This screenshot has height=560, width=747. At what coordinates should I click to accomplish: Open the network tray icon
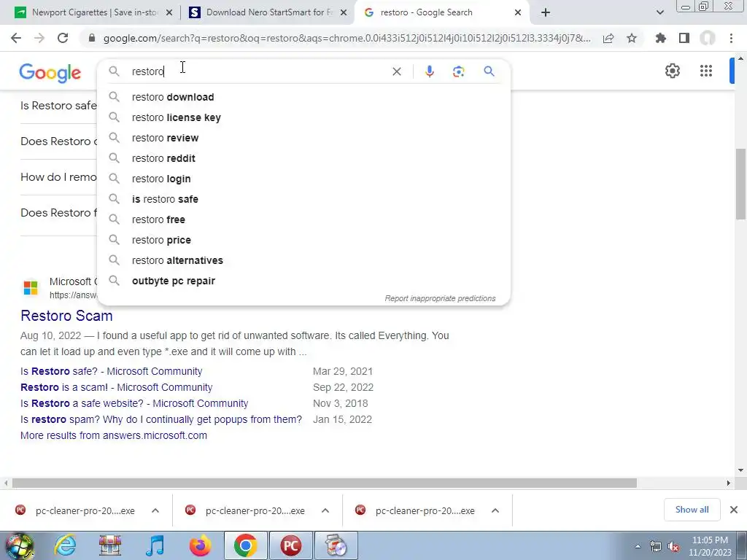[x=656, y=547]
